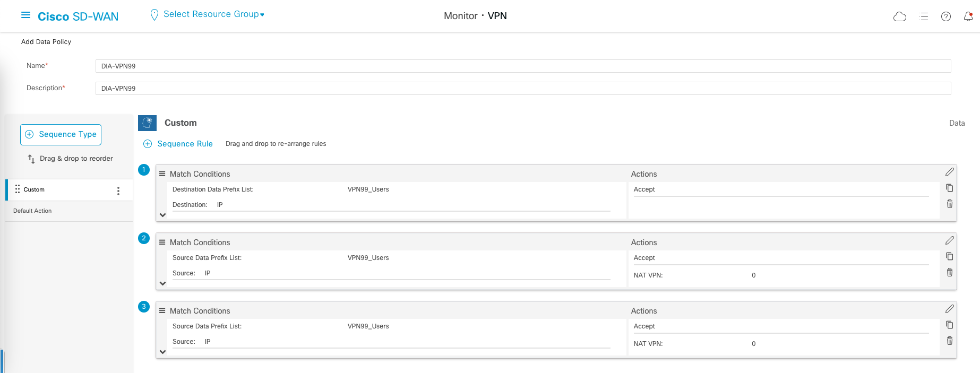Expand rule 1 match conditions chevron
Image resolution: width=980 pixels, height=373 pixels.
(163, 215)
